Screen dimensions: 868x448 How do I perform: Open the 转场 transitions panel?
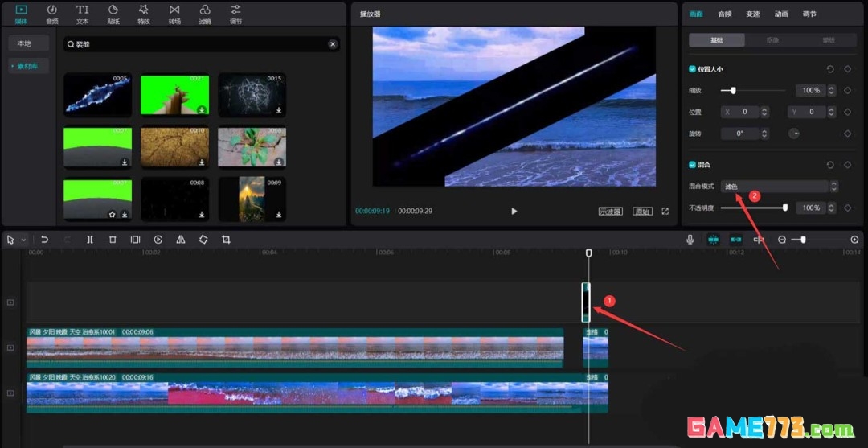coord(174,13)
